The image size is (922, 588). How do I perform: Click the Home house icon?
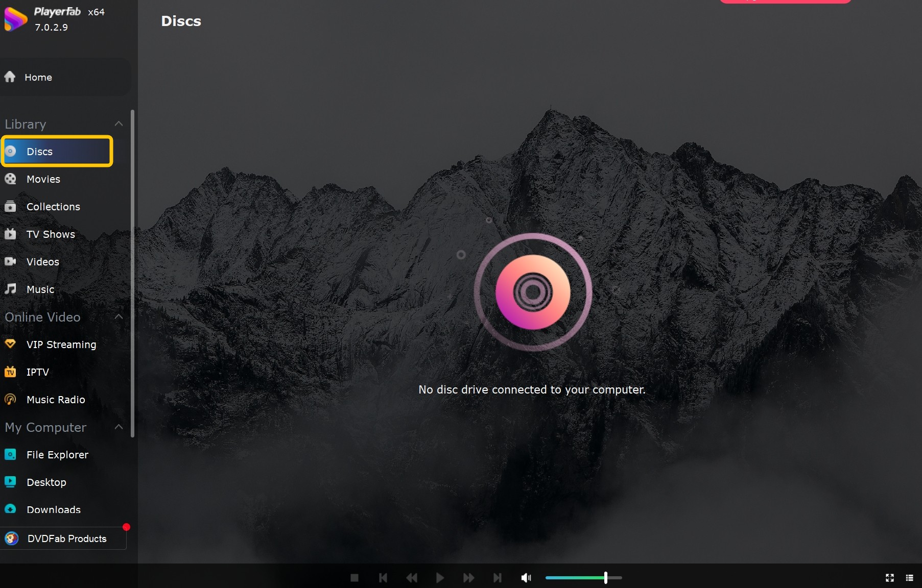point(10,77)
